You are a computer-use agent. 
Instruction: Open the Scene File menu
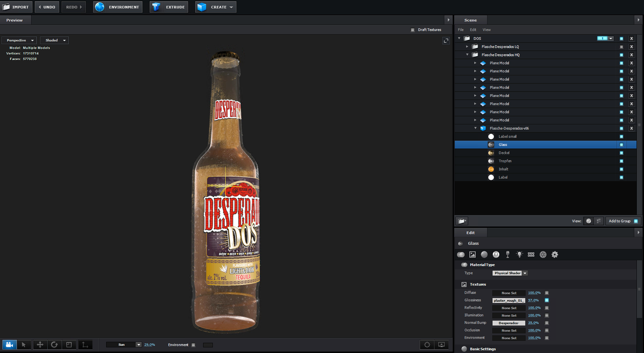click(461, 30)
